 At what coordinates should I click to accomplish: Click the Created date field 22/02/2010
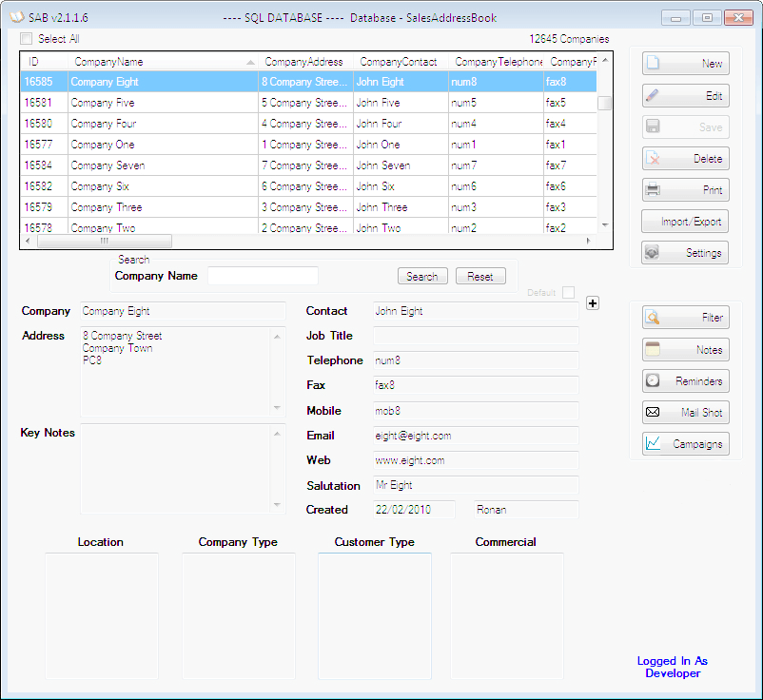tap(414, 510)
